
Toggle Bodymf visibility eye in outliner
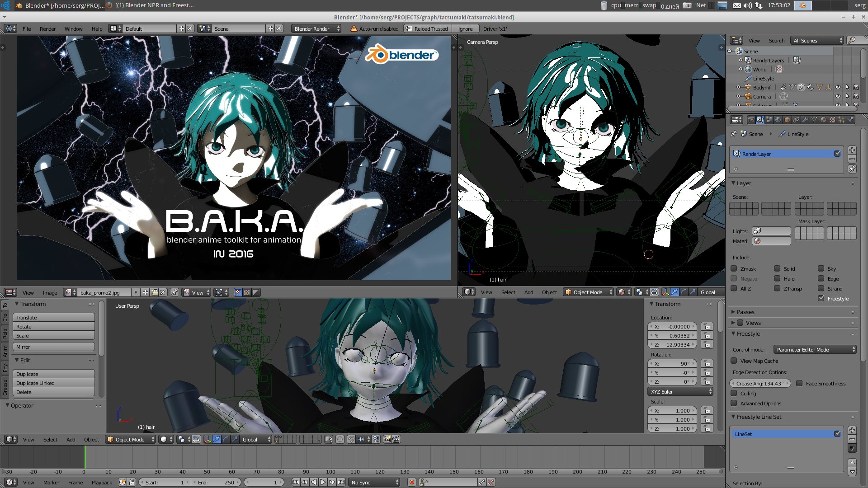pyautogui.click(x=838, y=87)
